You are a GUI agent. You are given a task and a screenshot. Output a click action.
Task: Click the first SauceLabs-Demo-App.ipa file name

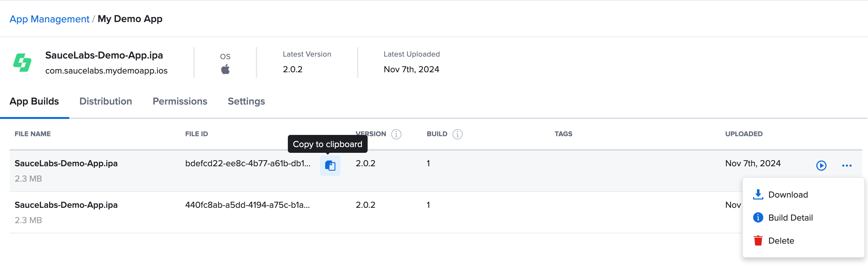(x=66, y=163)
